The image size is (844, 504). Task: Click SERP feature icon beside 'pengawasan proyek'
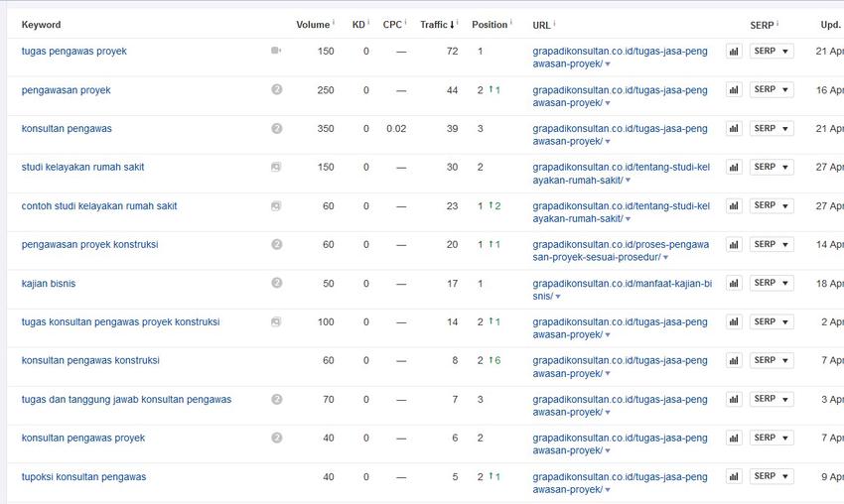(x=277, y=89)
